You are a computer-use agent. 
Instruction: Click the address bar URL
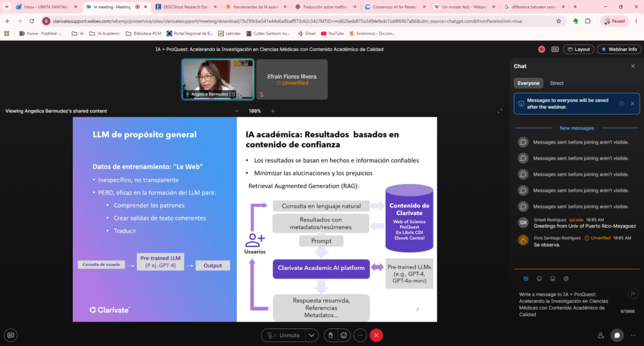click(x=287, y=21)
